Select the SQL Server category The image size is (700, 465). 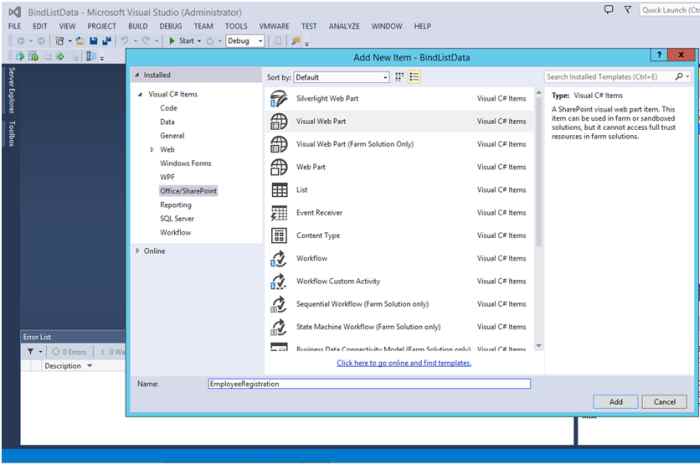click(177, 219)
